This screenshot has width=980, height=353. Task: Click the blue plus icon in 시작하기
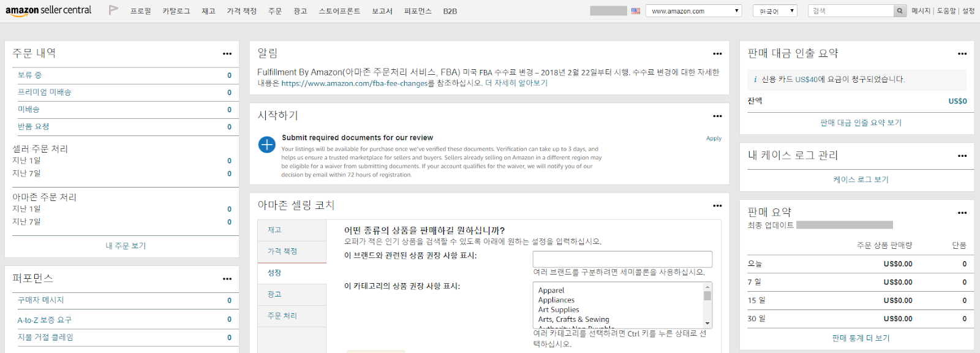pos(267,145)
